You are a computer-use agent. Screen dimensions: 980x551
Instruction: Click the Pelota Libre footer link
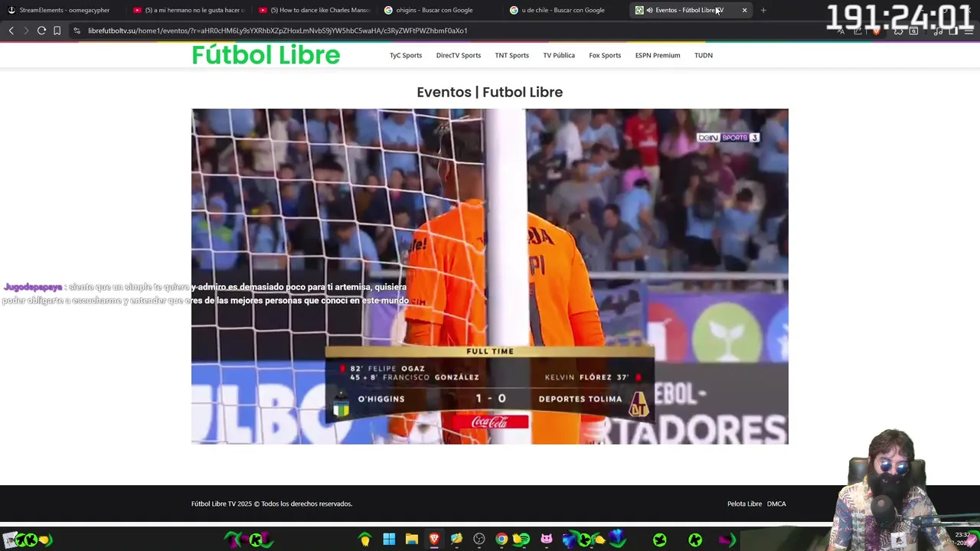[744, 504]
